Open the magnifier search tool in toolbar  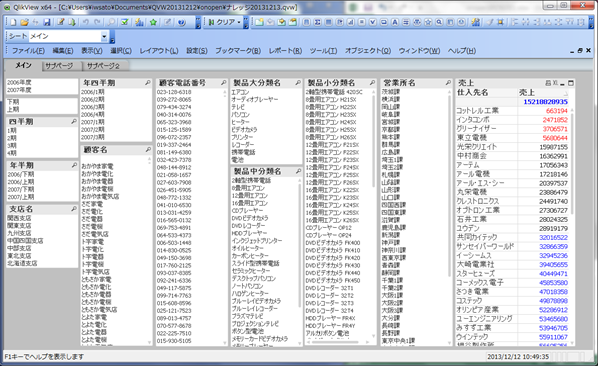pos(111,22)
